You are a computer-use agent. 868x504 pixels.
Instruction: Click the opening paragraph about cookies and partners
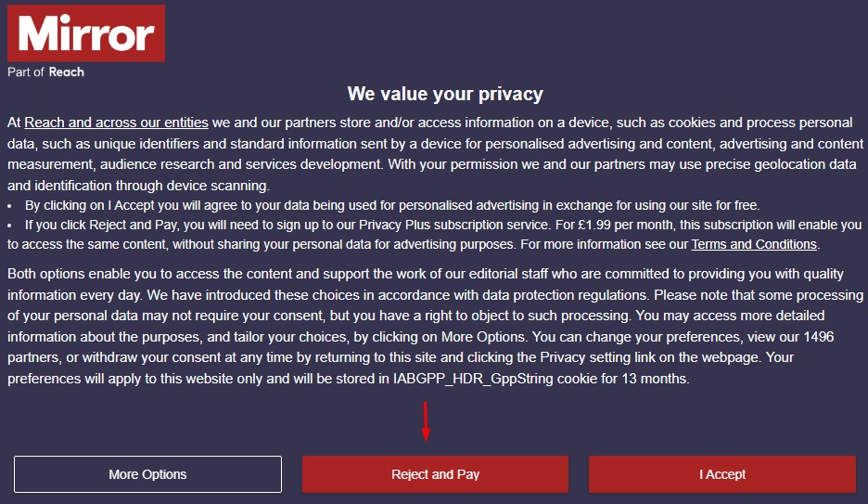click(x=435, y=154)
